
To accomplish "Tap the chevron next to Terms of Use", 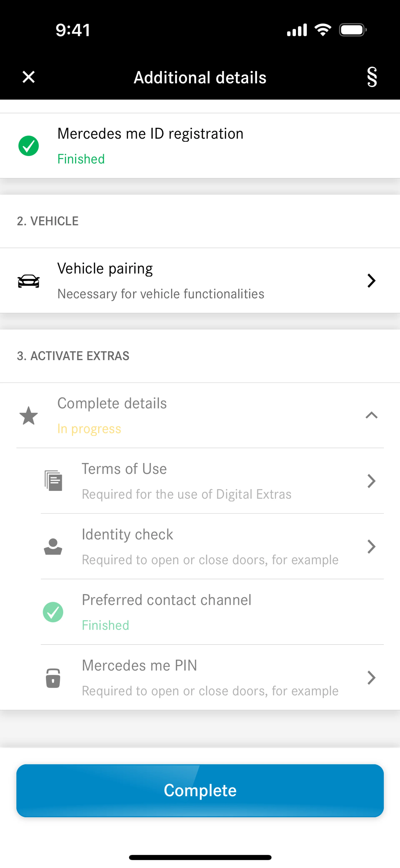I will (371, 481).
